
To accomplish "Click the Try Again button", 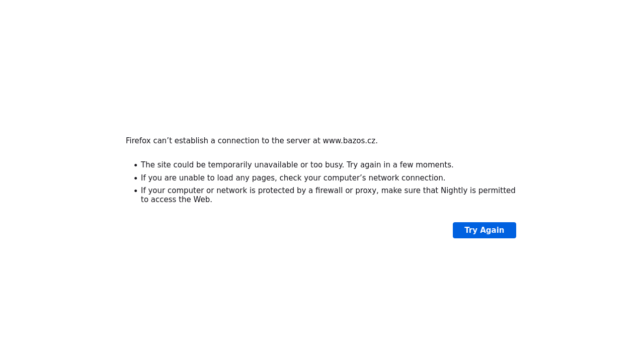I will (484, 230).
